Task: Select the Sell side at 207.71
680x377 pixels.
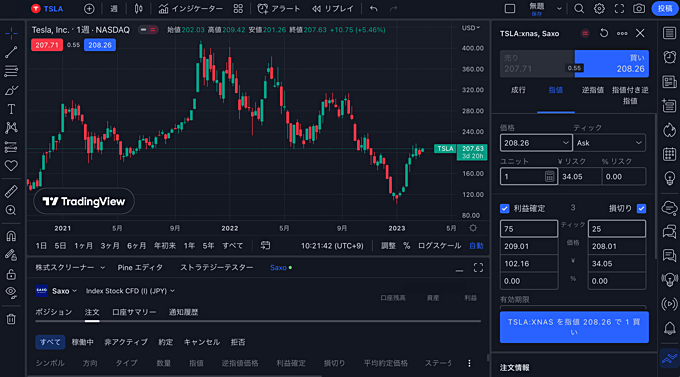Action: point(537,64)
